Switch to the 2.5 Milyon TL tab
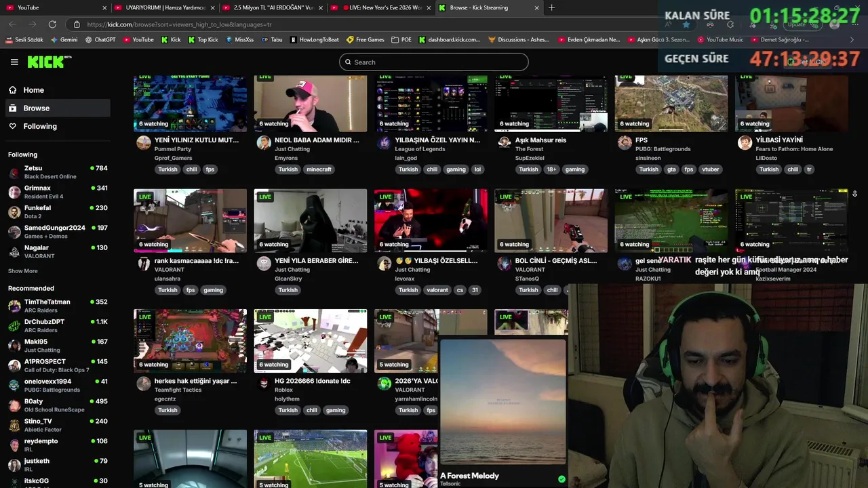This screenshot has height=488, width=868. point(273,7)
